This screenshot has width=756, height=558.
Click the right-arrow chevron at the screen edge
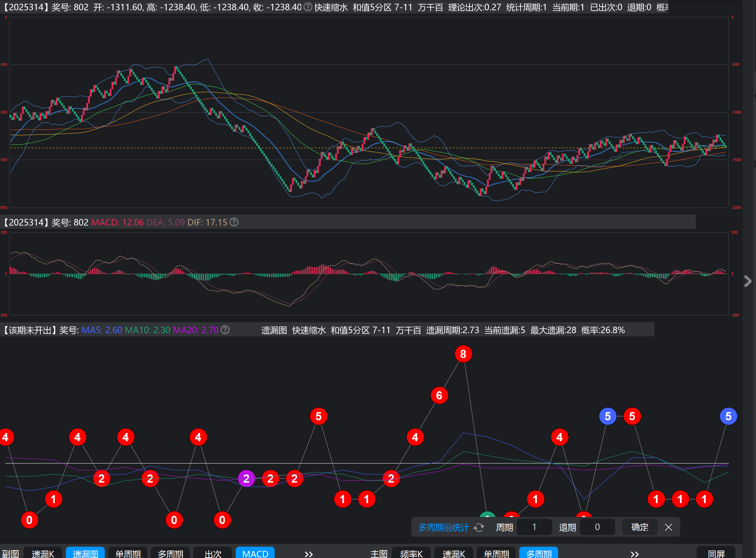pos(748,281)
